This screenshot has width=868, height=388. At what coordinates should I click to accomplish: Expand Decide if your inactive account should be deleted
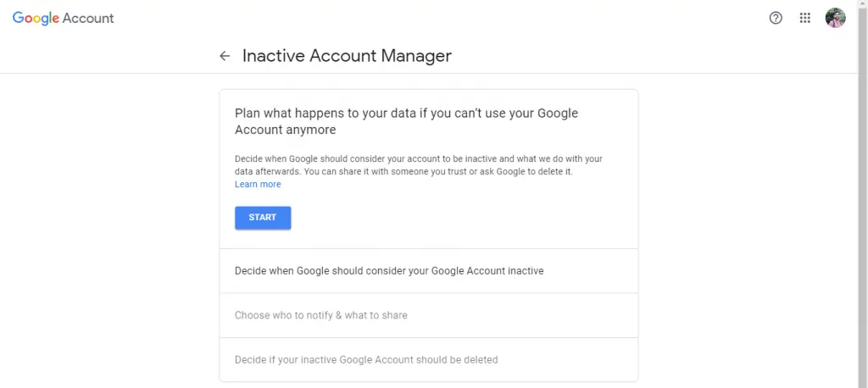(x=428, y=360)
